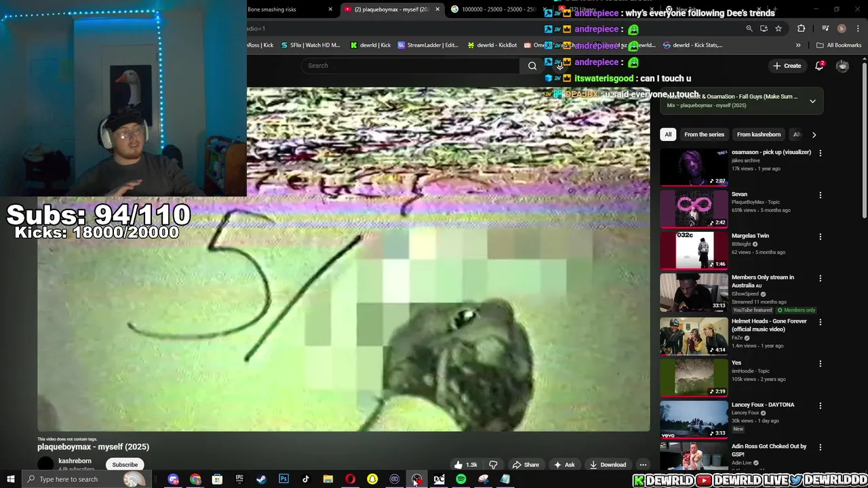Image resolution: width=868 pixels, height=488 pixels.
Task: Open dewrld Kick bookmark
Action: (370, 45)
